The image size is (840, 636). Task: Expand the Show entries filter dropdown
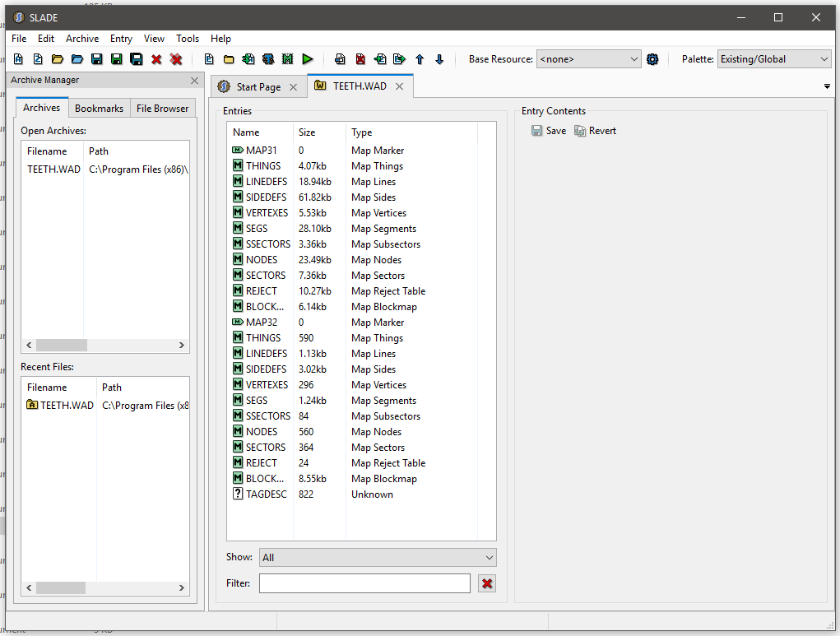(x=378, y=557)
